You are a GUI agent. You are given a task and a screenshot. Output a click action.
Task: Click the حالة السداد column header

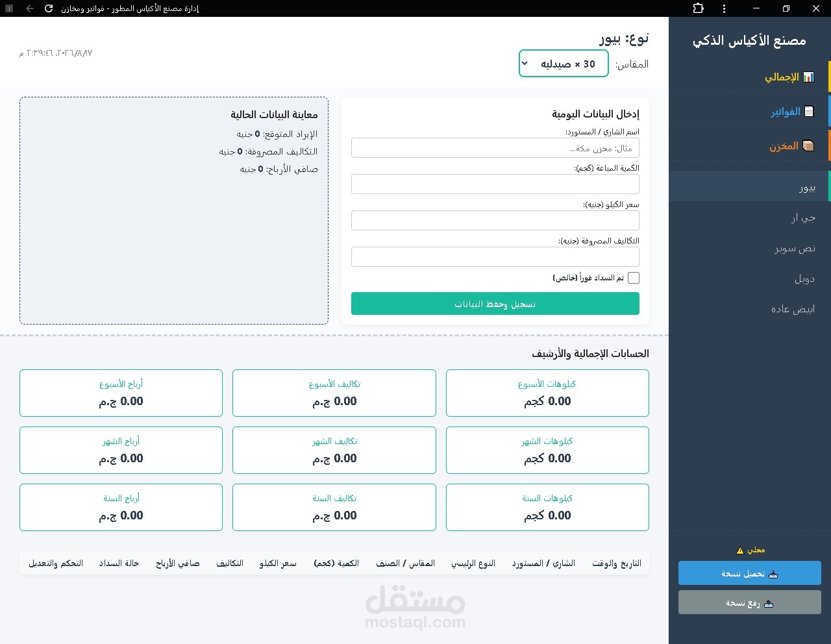click(119, 563)
